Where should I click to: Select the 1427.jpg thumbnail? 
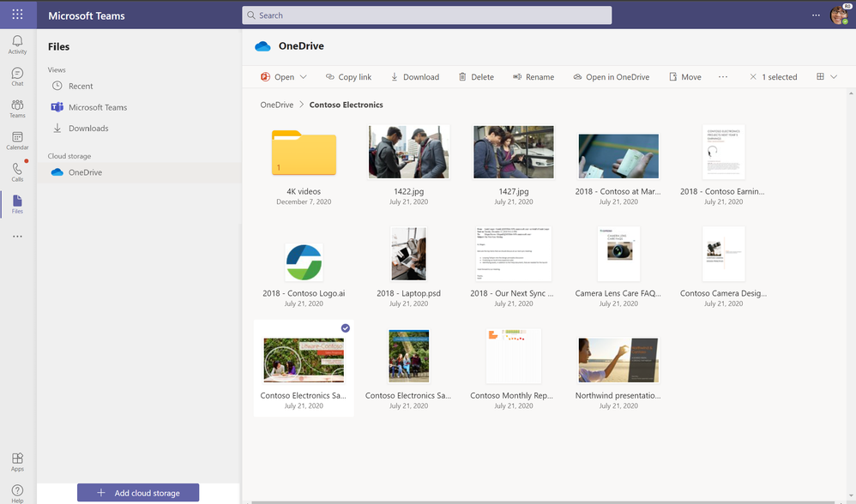(x=513, y=152)
